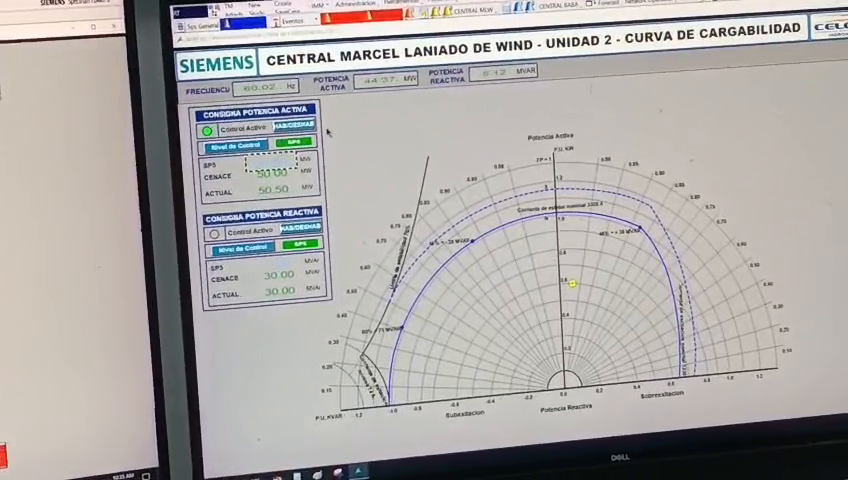The height and width of the screenshot is (480, 848).
Task: Click the blue status block next to Sps General
Action: pyautogui.click(x=242, y=23)
